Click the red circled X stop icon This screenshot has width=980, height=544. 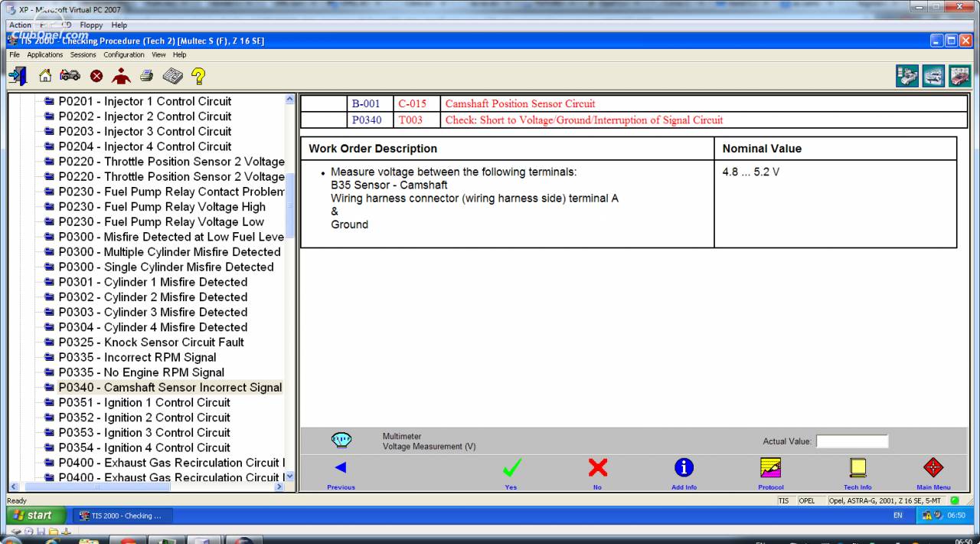[96, 76]
